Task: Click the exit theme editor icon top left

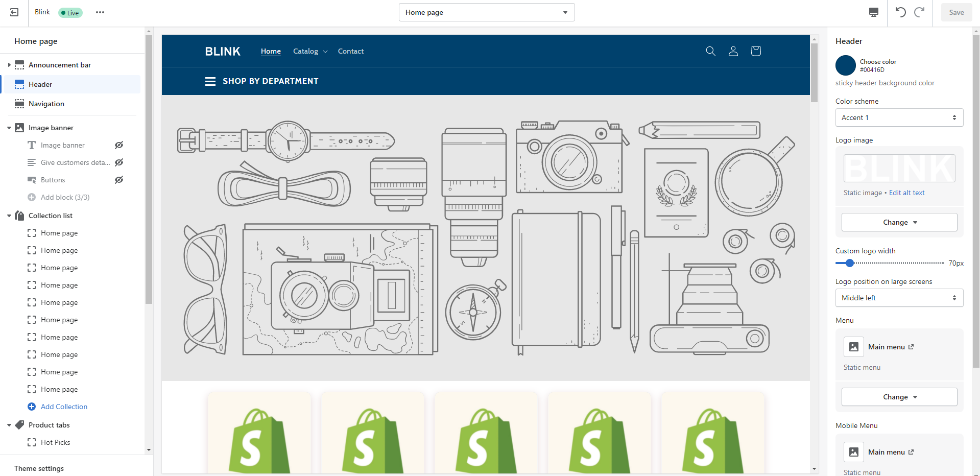Action: [14, 12]
